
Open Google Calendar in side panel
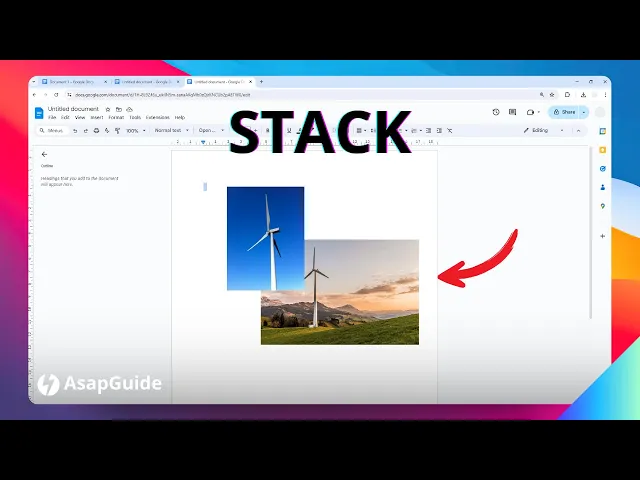tap(602, 131)
